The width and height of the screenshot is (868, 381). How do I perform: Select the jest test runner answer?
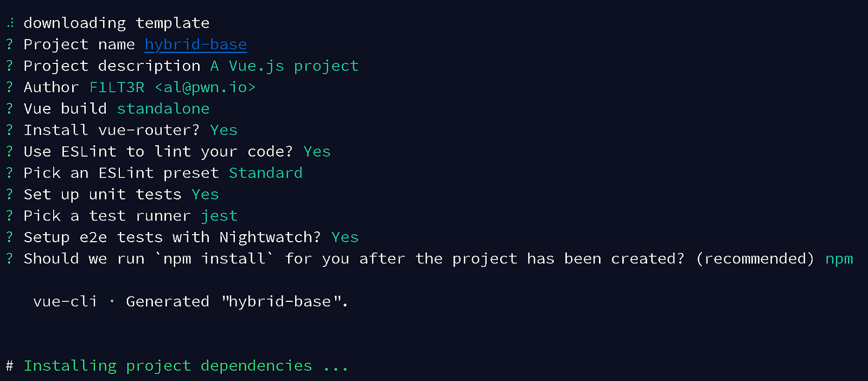point(219,216)
